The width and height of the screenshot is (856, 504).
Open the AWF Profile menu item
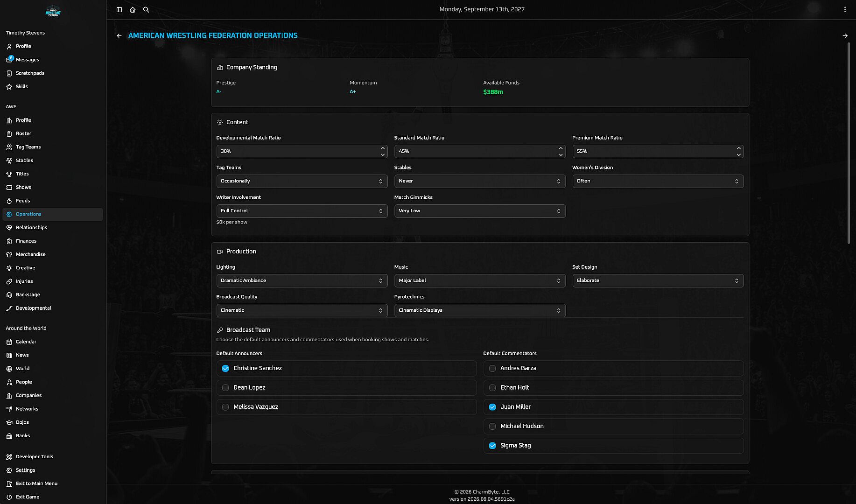[x=52, y=120]
